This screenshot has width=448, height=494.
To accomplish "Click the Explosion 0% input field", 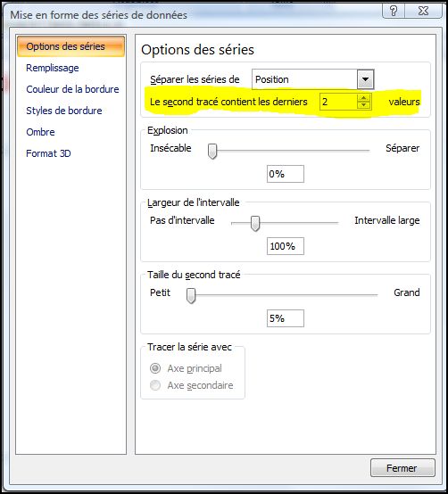I will tap(286, 174).
